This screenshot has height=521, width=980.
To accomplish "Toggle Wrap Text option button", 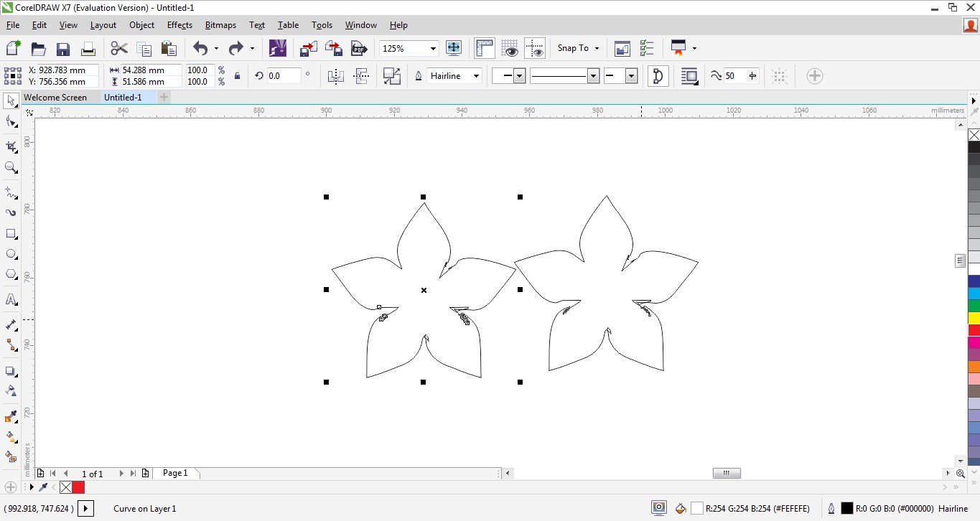I will [689, 76].
